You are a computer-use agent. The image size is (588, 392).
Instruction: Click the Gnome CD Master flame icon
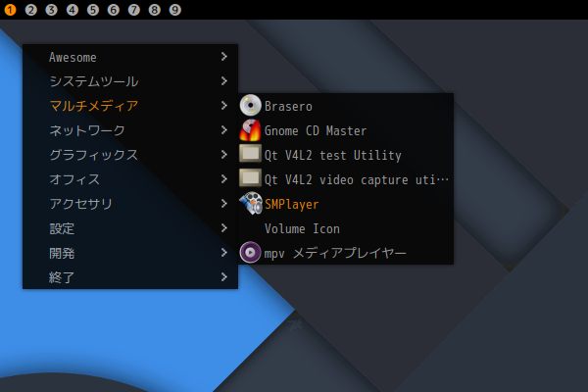click(250, 130)
